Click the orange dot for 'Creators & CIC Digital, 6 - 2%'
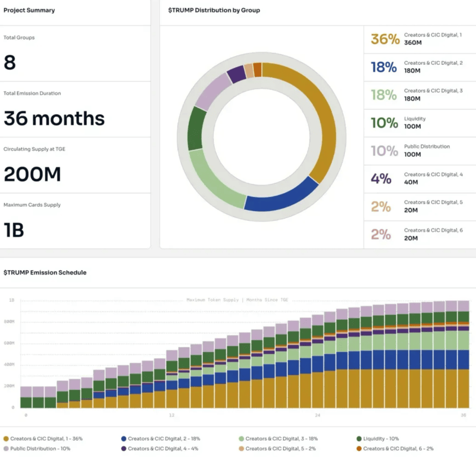 pyautogui.click(x=359, y=448)
